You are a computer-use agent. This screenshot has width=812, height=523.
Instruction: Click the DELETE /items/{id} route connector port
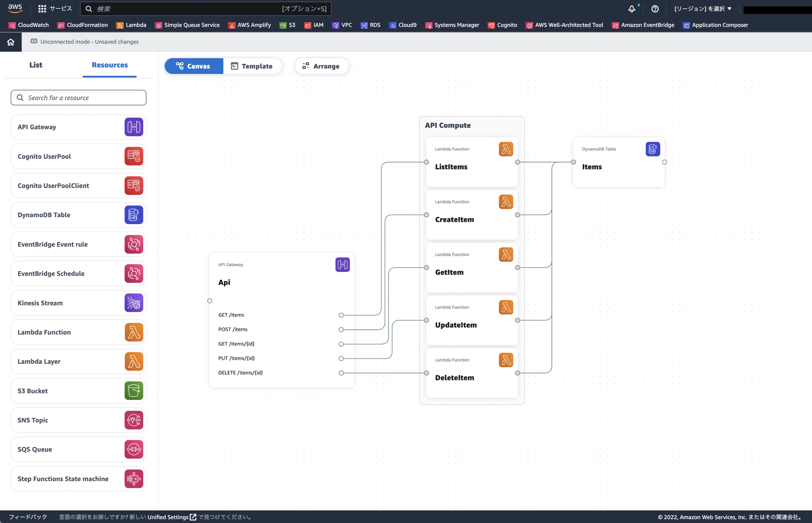coord(341,373)
